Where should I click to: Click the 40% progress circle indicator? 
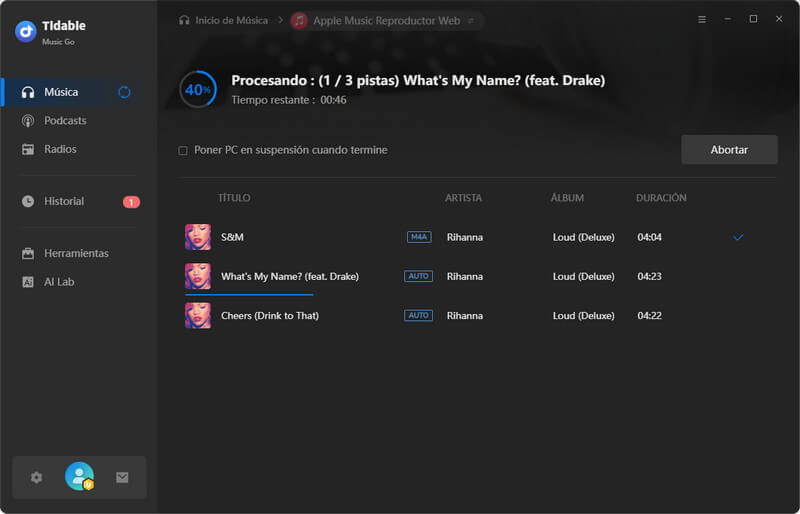(198, 89)
